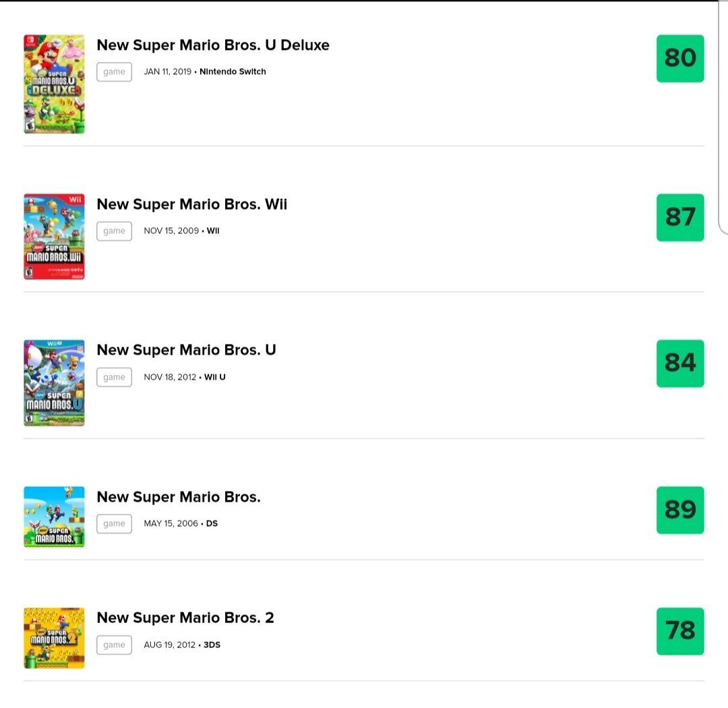
Task: Click the green score 84 badge
Action: pos(680,363)
